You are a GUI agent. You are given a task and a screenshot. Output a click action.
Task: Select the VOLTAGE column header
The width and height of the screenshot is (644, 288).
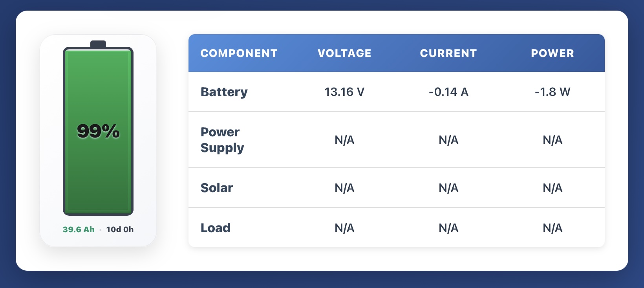344,53
